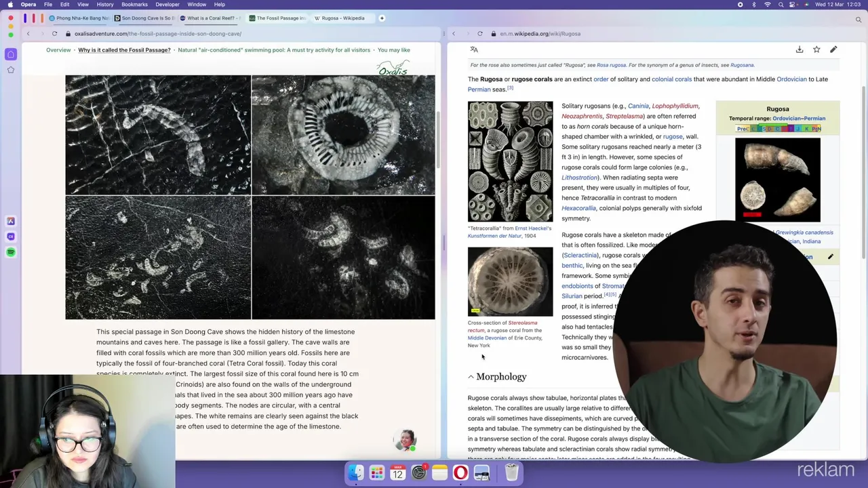Add a new browser tab

[382, 18]
